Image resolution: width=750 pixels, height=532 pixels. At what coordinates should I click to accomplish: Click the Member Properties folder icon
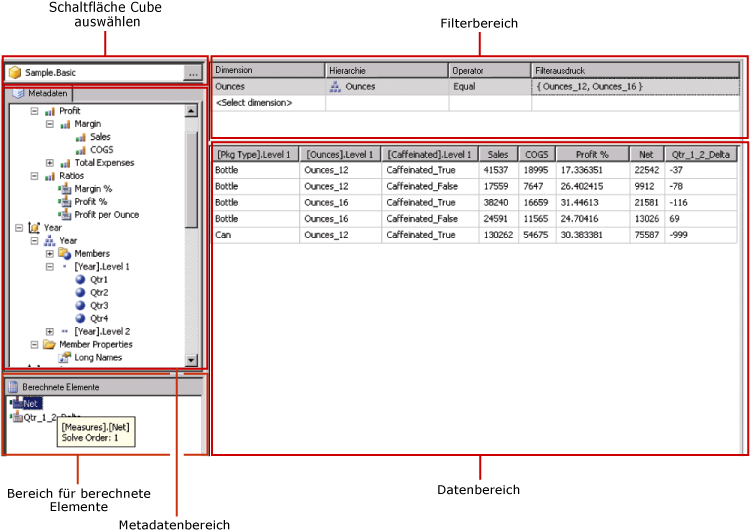(49, 344)
